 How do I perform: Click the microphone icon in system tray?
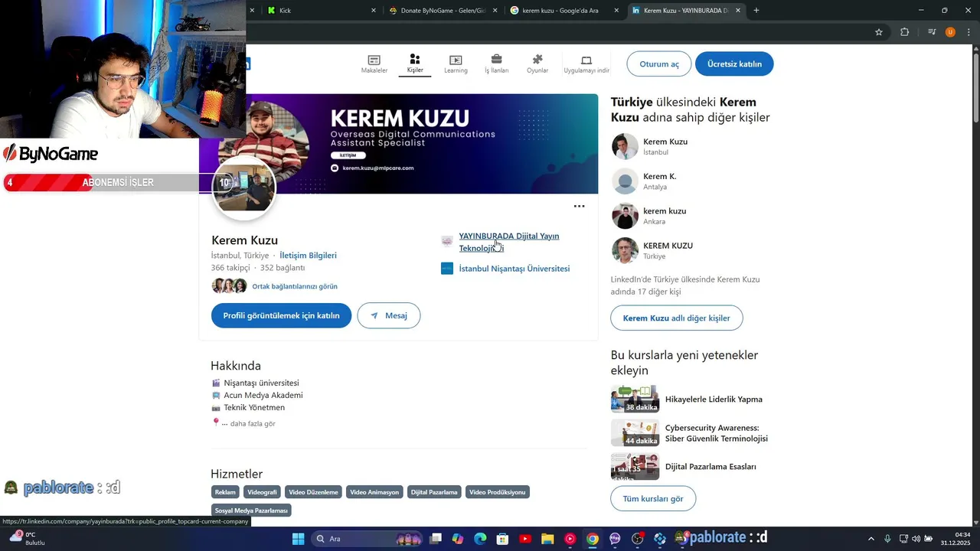pyautogui.click(x=887, y=539)
